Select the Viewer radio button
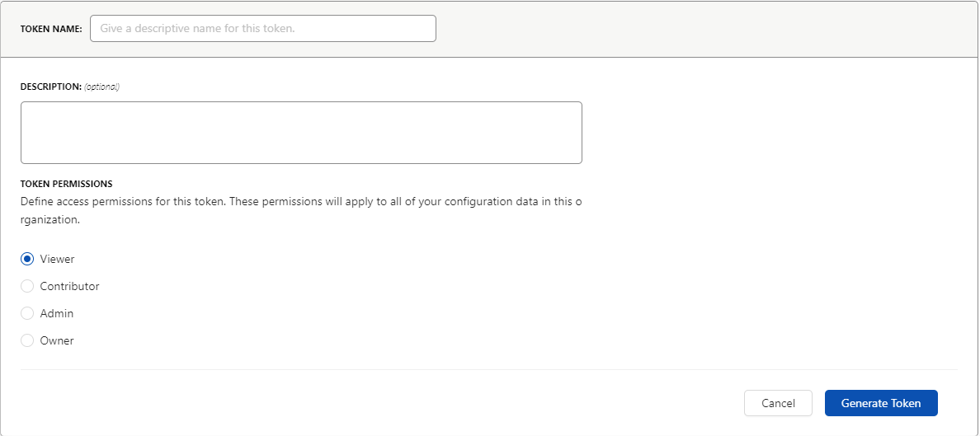 [27, 259]
